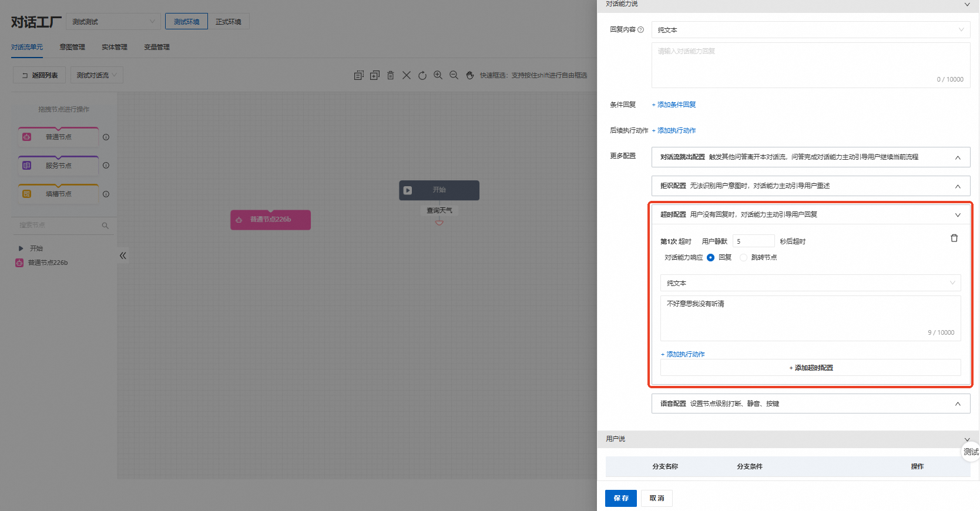Click the 保存 button

[x=621, y=498]
